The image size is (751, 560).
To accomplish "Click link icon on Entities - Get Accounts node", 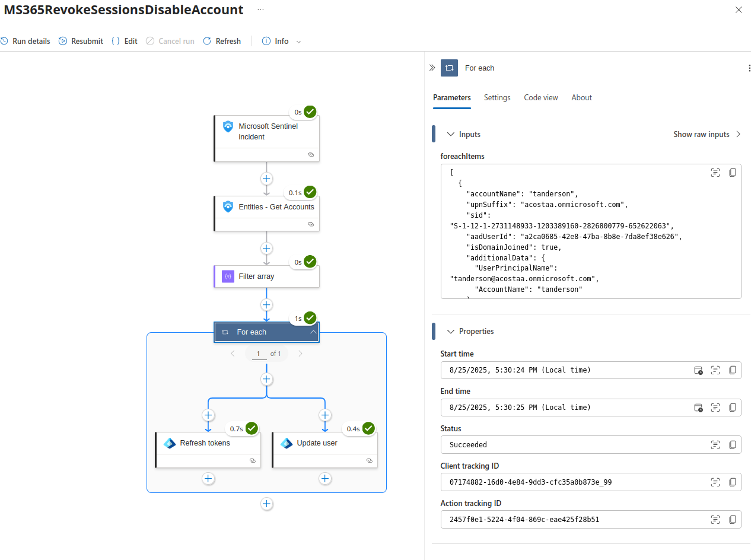I will (310, 224).
